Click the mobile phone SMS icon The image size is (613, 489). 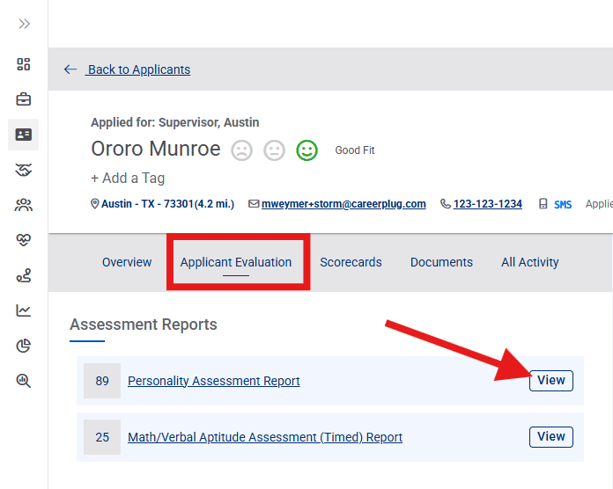coord(543,204)
